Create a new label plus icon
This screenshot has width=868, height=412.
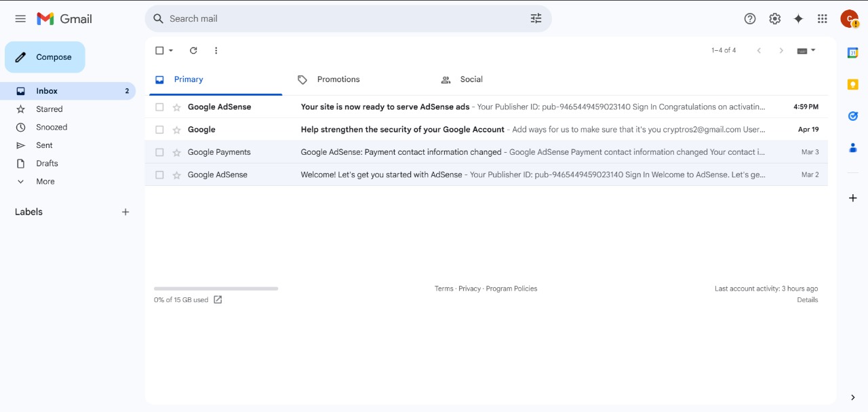(125, 212)
